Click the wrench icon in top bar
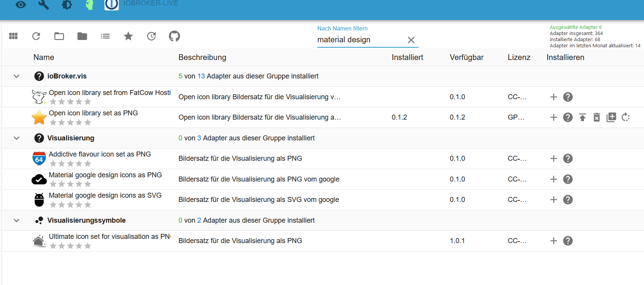The height and width of the screenshot is (285, 644). [44, 5]
